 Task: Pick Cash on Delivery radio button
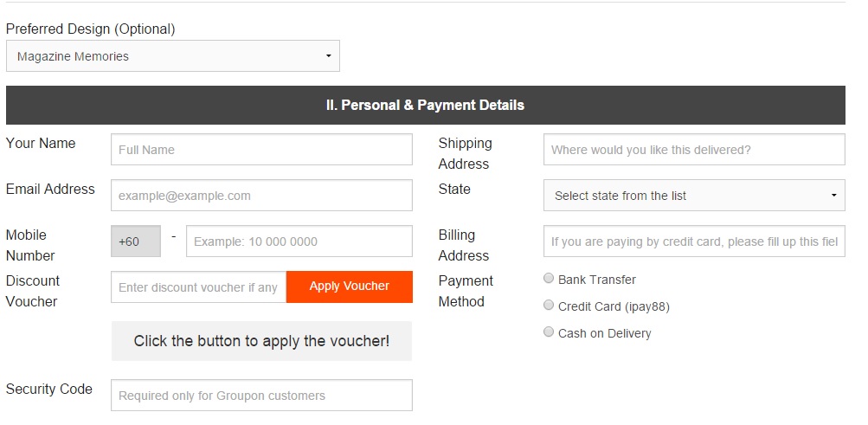[x=549, y=332]
